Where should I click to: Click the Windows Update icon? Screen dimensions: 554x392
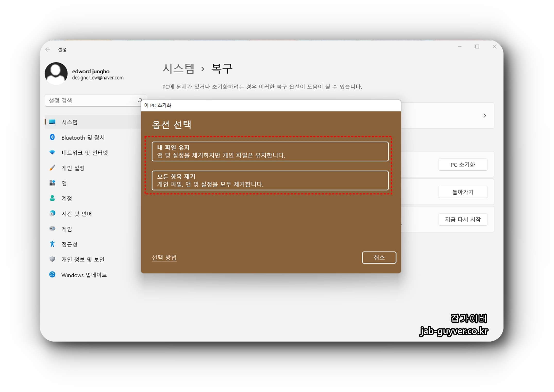point(52,275)
